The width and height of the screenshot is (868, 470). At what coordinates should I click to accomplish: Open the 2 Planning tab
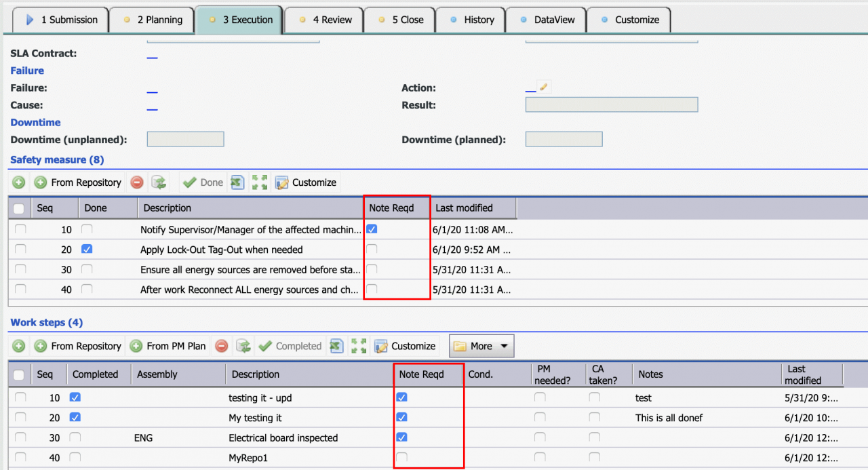pyautogui.click(x=152, y=20)
